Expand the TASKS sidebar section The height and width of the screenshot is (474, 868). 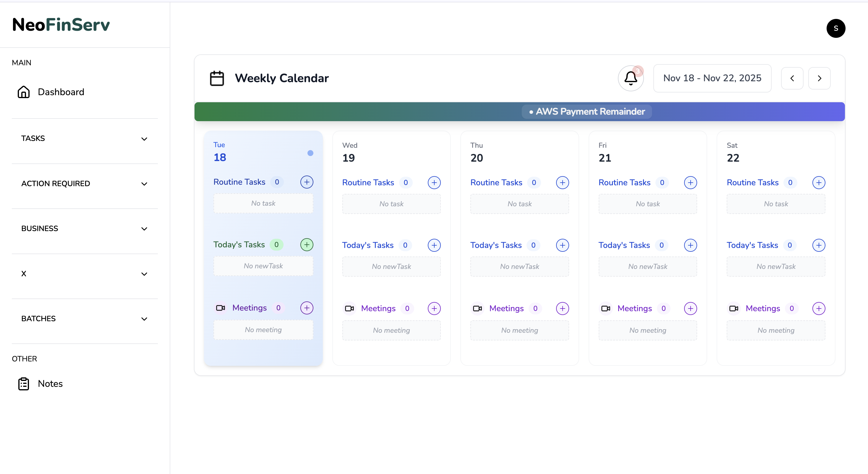coord(84,139)
